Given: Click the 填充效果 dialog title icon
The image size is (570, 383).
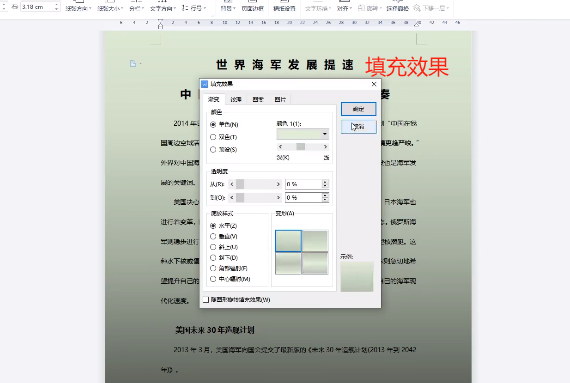Looking at the screenshot, I should (x=205, y=84).
